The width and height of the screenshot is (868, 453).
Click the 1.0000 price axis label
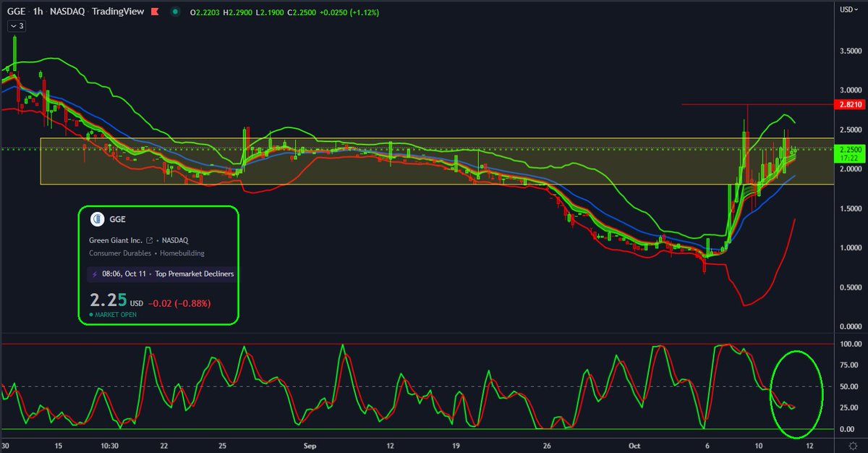(x=849, y=247)
